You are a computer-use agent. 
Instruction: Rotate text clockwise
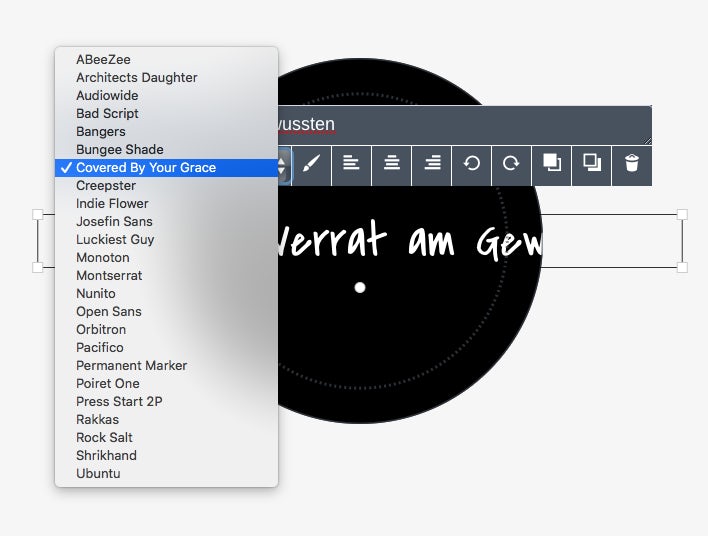[x=511, y=165]
